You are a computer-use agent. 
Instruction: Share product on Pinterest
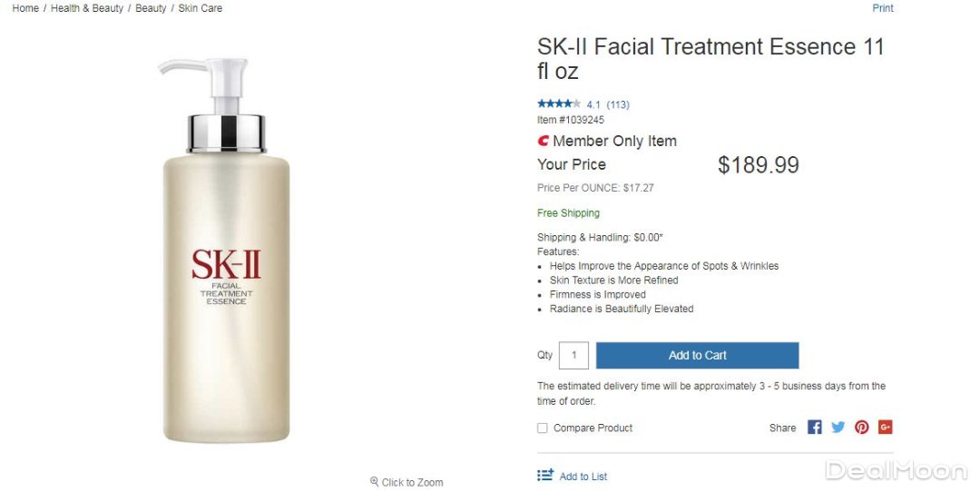point(861,428)
